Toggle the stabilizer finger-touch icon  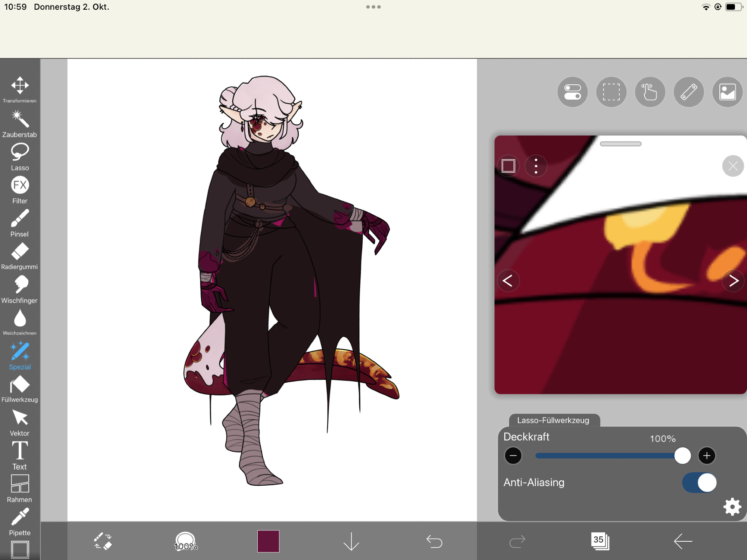(x=650, y=92)
